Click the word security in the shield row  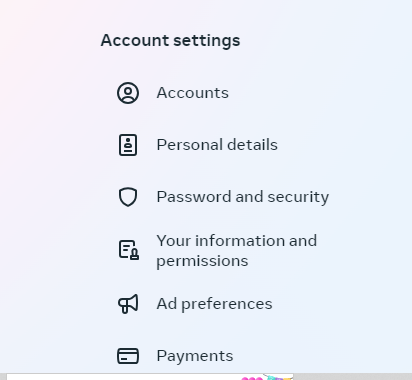pos(298,197)
